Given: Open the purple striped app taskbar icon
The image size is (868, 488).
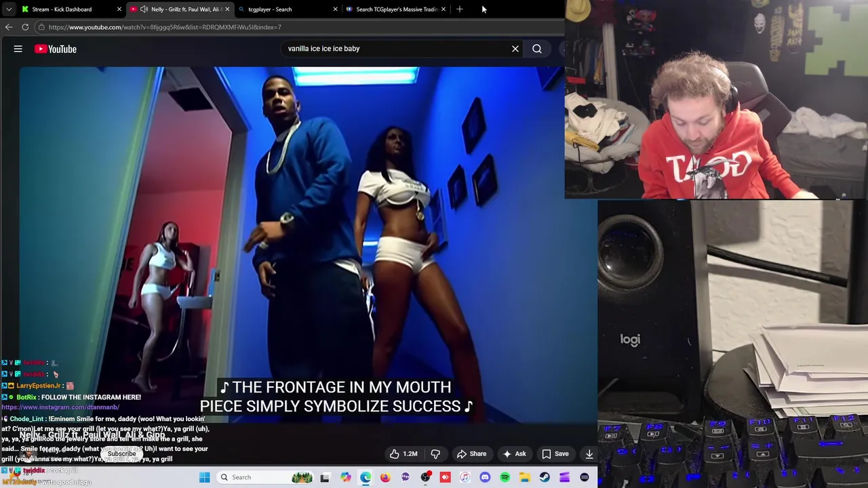Looking at the screenshot, I should tap(564, 477).
